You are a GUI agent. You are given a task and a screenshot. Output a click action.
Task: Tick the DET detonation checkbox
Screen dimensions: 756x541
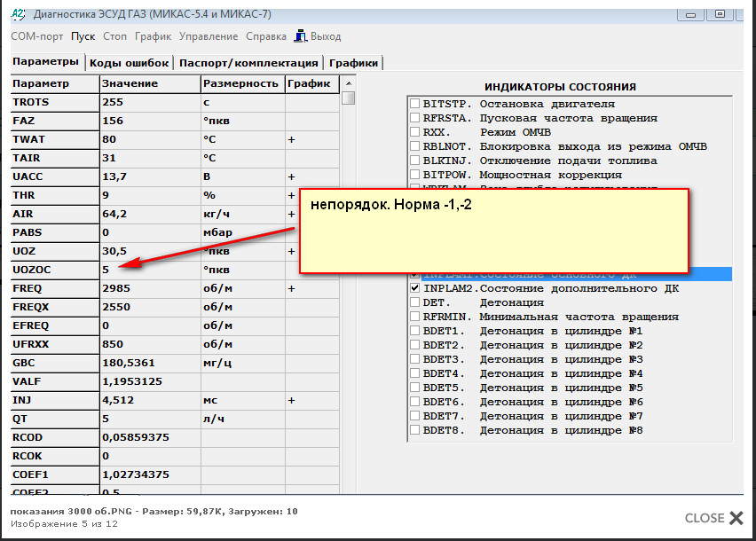(x=414, y=302)
